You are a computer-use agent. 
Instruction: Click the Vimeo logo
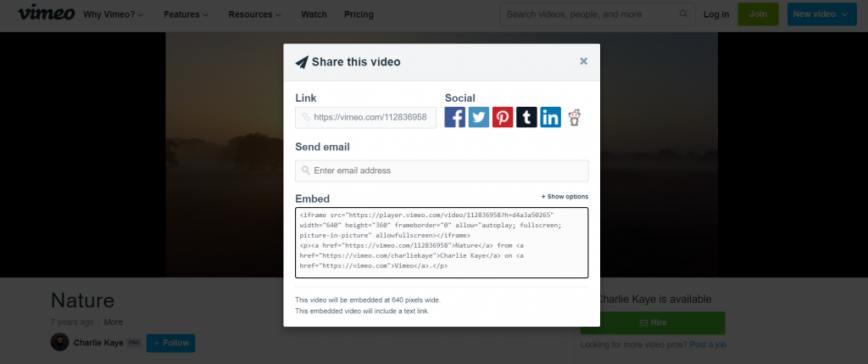(47, 14)
